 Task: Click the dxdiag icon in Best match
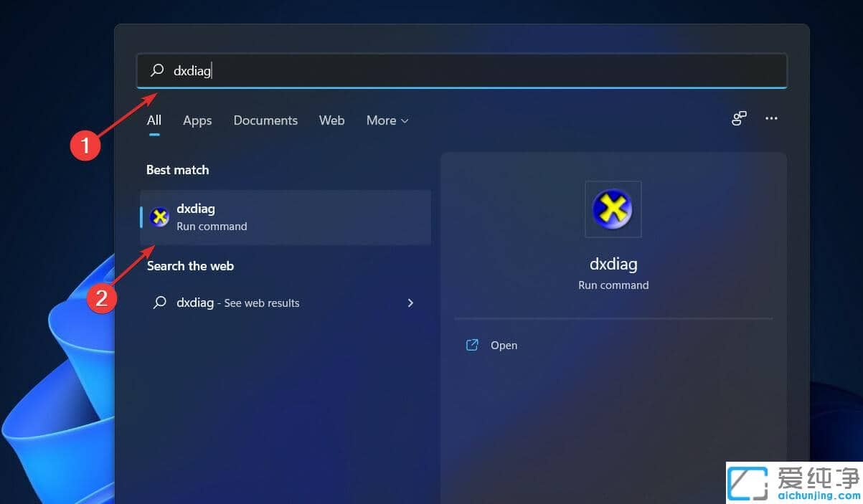tap(159, 217)
